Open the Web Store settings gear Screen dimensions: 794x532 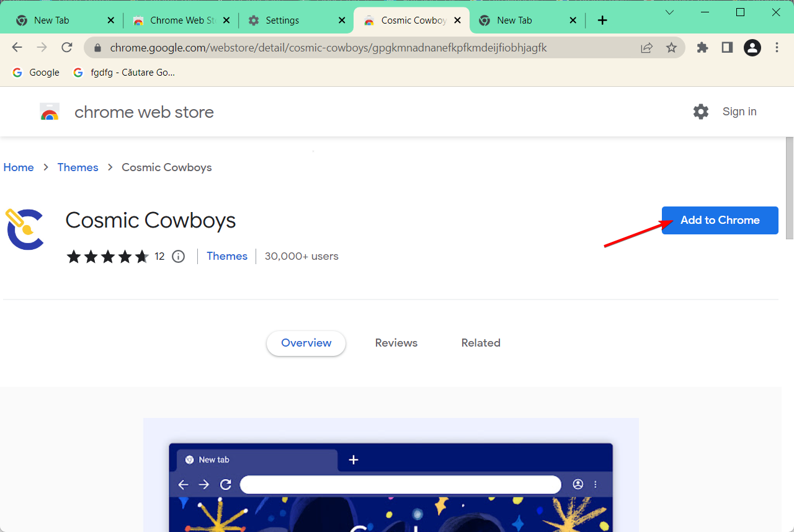pos(701,112)
